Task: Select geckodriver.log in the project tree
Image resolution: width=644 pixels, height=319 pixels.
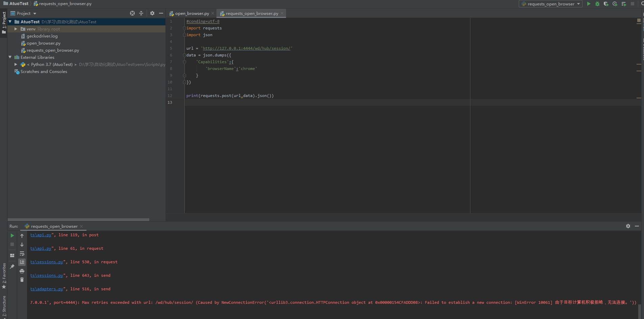Action: pyautogui.click(x=42, y=36)
